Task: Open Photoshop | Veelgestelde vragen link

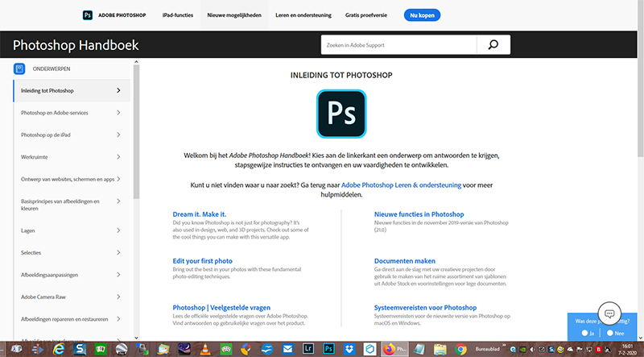Action: pyautogui.click(x=221, y=308)
